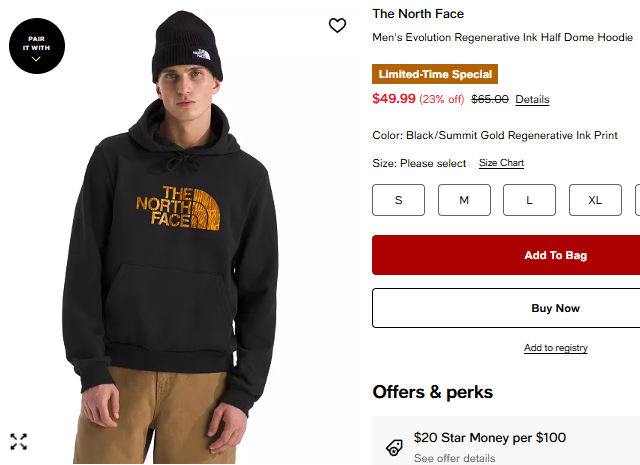
Task: Click See offer details link
Action: [454, 458]
